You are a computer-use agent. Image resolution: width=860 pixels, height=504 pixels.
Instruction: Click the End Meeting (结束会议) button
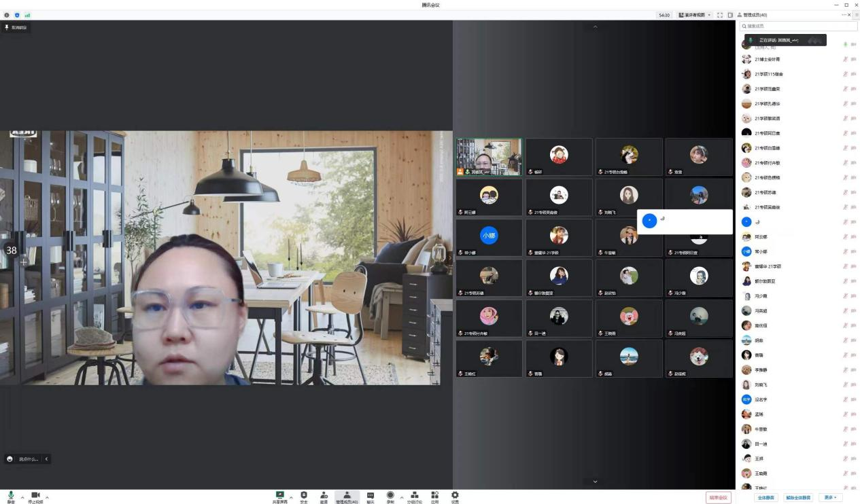point(718,497)
